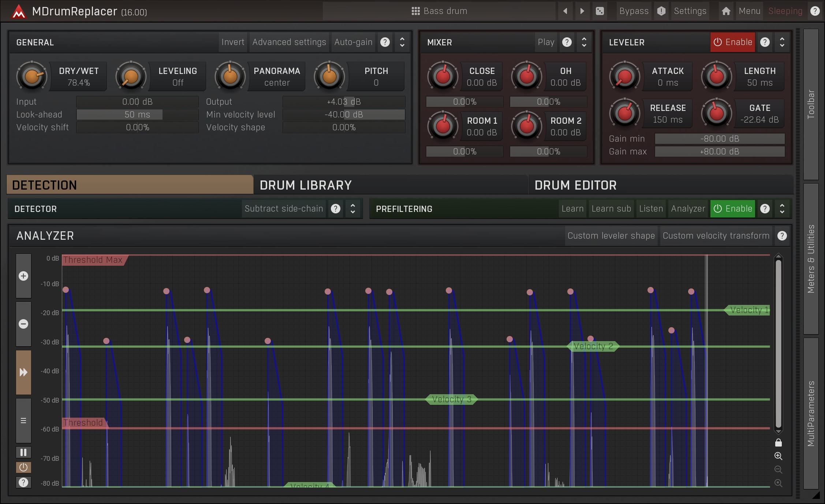Open help for the Analyzer panel

782,236
